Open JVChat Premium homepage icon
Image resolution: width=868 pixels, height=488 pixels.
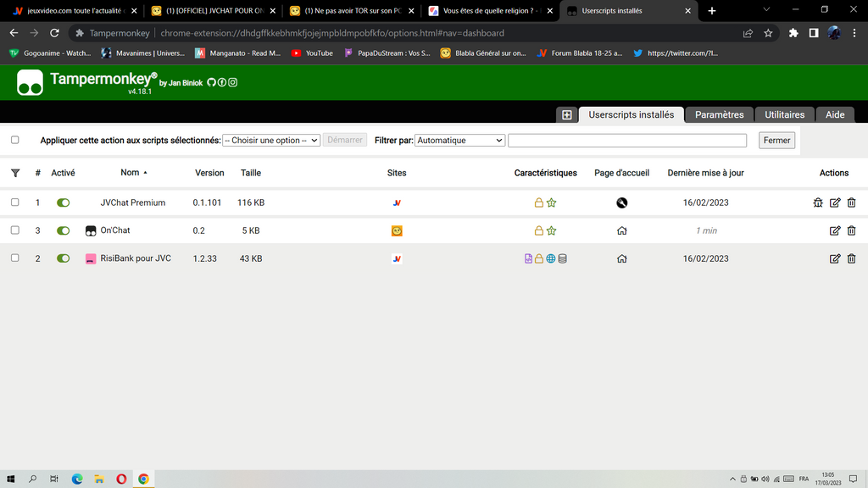621,202
